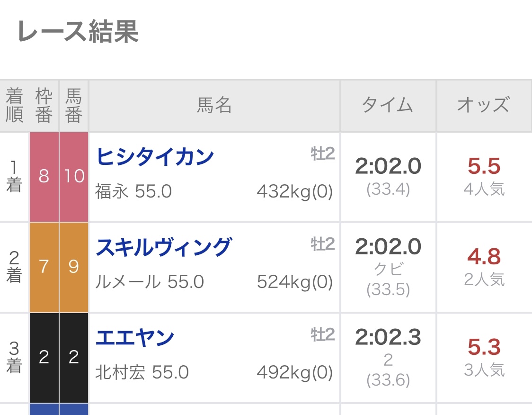The image size is (532, 415).
Task: Click odds value 4.8
Action: click(x=484, y=257)
